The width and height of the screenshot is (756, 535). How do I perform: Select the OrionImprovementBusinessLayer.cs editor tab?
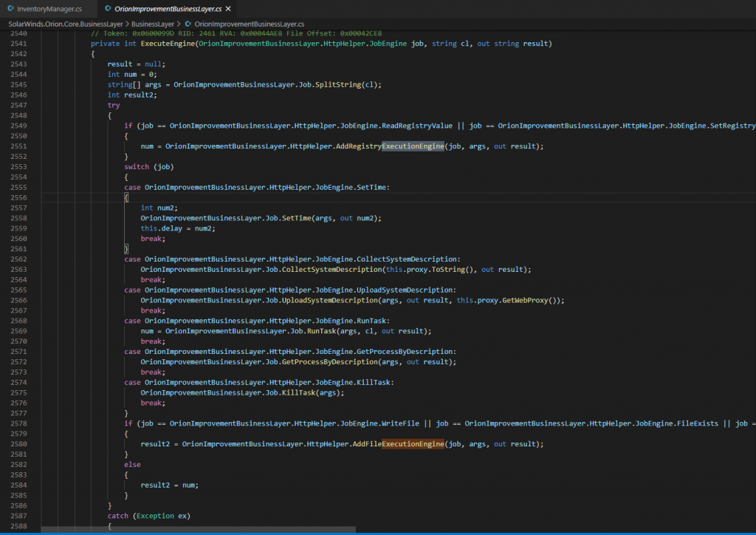168,9
